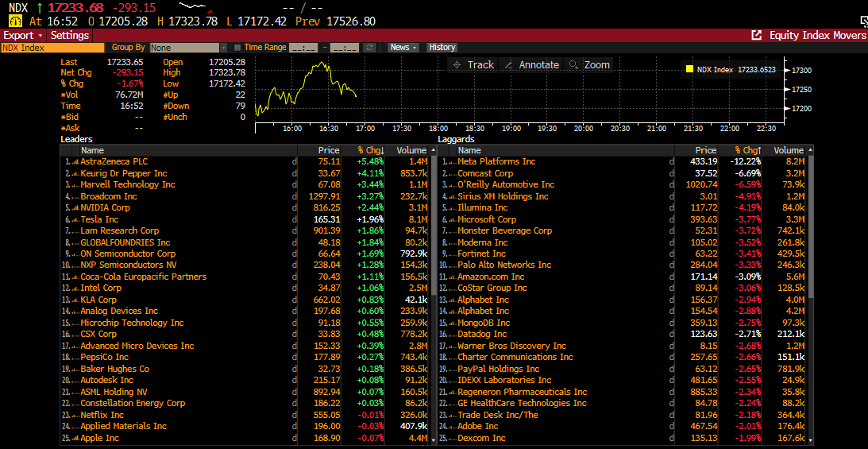The height and width of the screenshot is (449, 868).
Task: Click the Track crosshair tool on chart
Action: pos(473,65)
